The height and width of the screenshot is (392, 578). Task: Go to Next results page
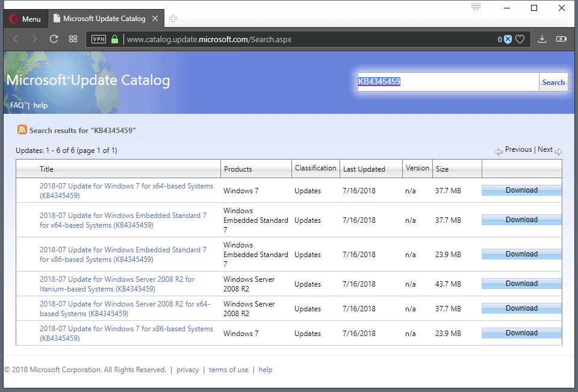[545, 149]
